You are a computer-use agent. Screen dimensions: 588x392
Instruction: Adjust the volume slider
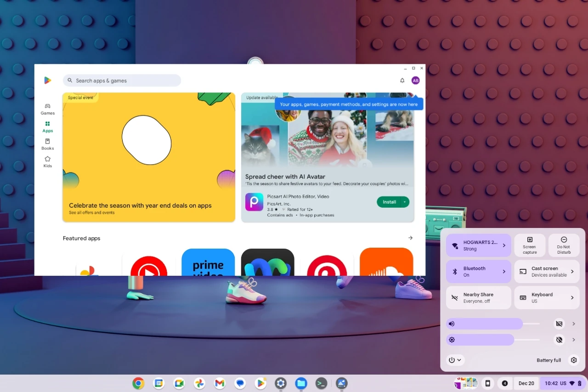(x=493, y=324)
